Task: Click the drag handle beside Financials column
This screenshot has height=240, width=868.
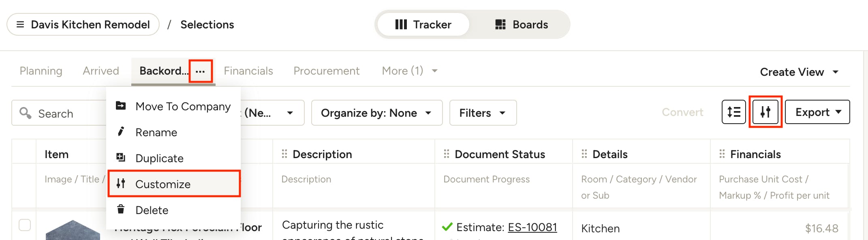Action: [x=722, y=154]
